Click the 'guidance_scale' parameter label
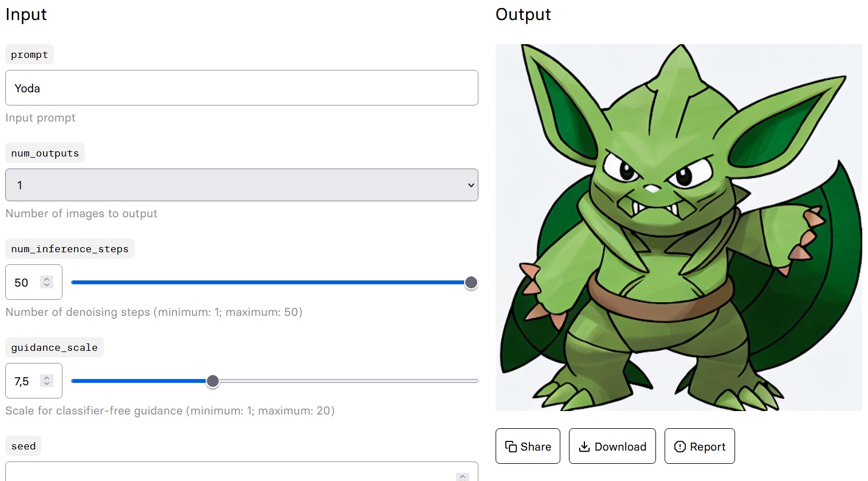Image resolution: width=868 pixels, height=481 pixels. [54, 347]
